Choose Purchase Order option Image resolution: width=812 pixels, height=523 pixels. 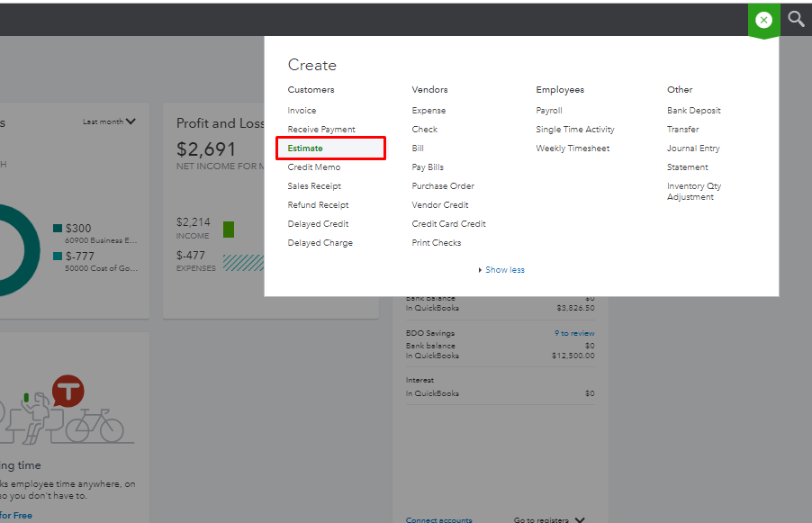tap(443, 186)
